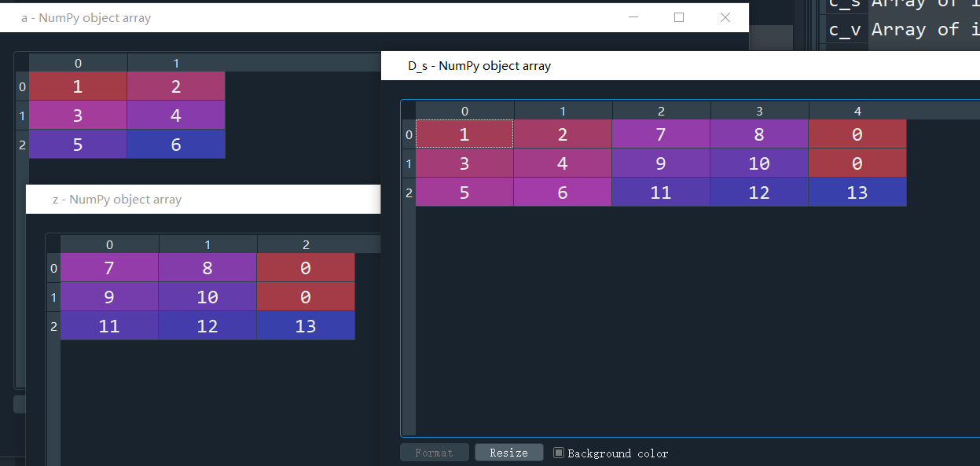
Task: Select cell value 1 in 'a' array
Action: [78, 86]
